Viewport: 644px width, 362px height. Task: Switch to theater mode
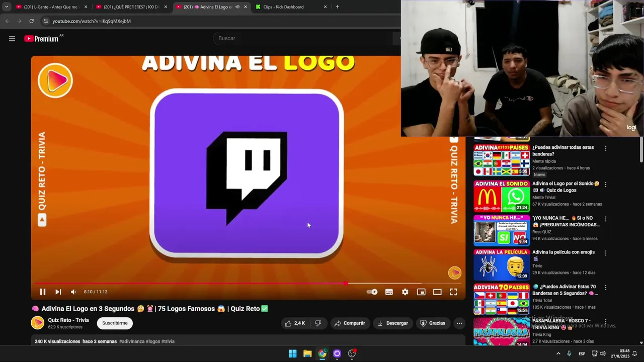pyautogui.click(x=437, y=292)
